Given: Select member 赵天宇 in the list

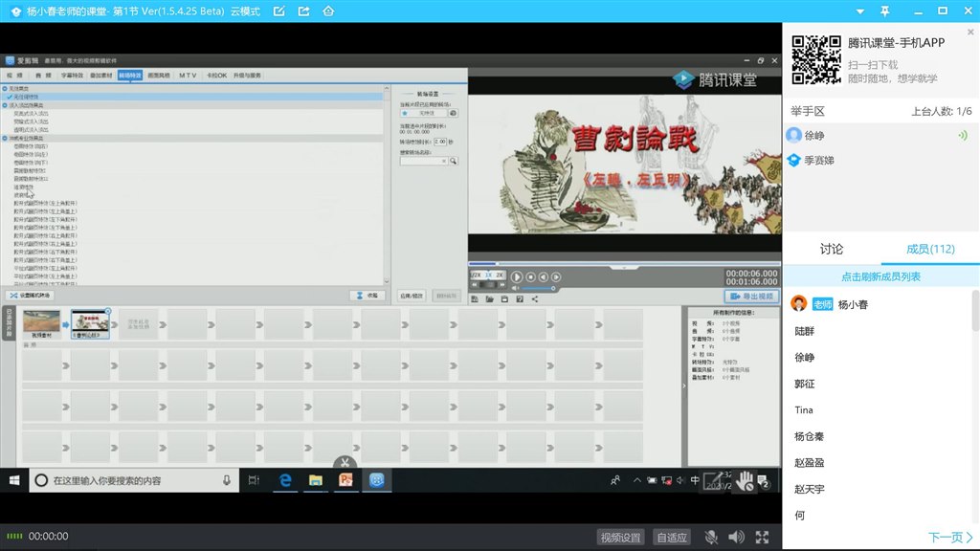Looking at the screenshot, I should (809, 489).
